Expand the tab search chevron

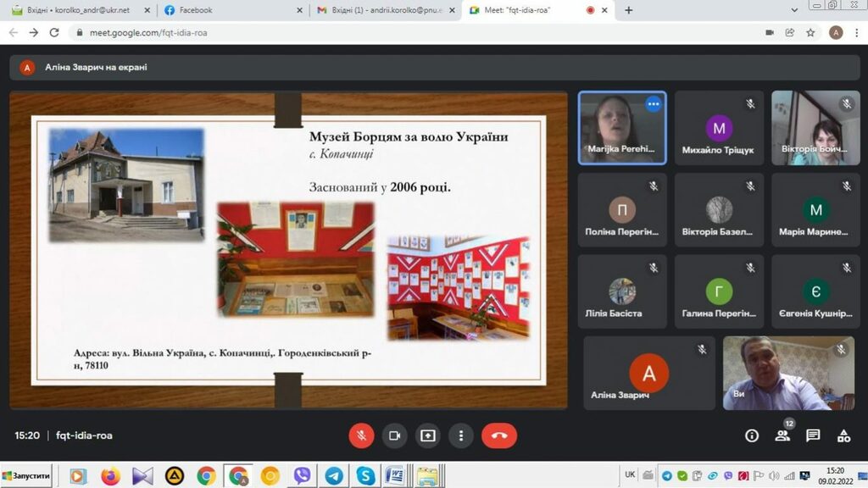[x=793, y=10]
